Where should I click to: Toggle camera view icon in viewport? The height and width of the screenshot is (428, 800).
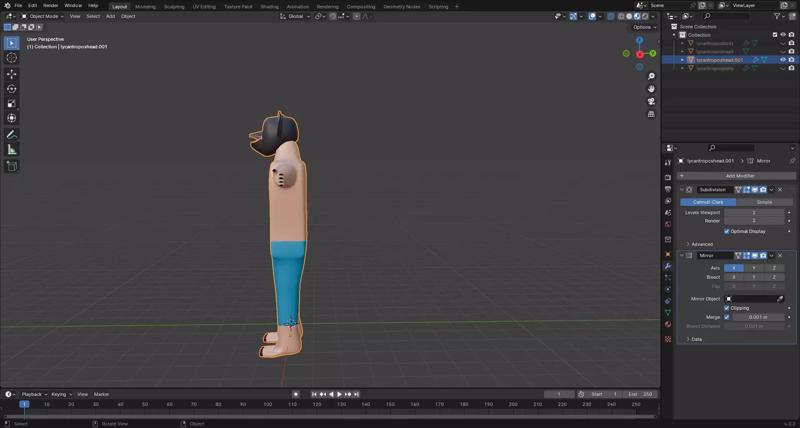651,101
